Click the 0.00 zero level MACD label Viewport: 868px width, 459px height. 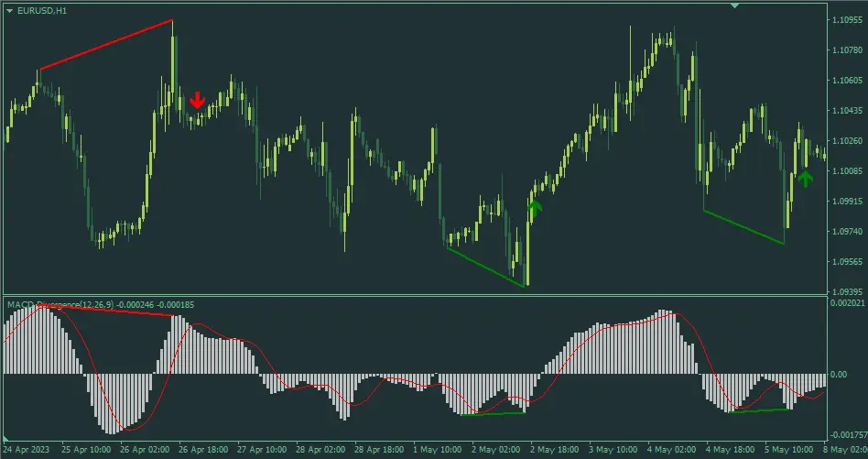click(x=838, y=375)
